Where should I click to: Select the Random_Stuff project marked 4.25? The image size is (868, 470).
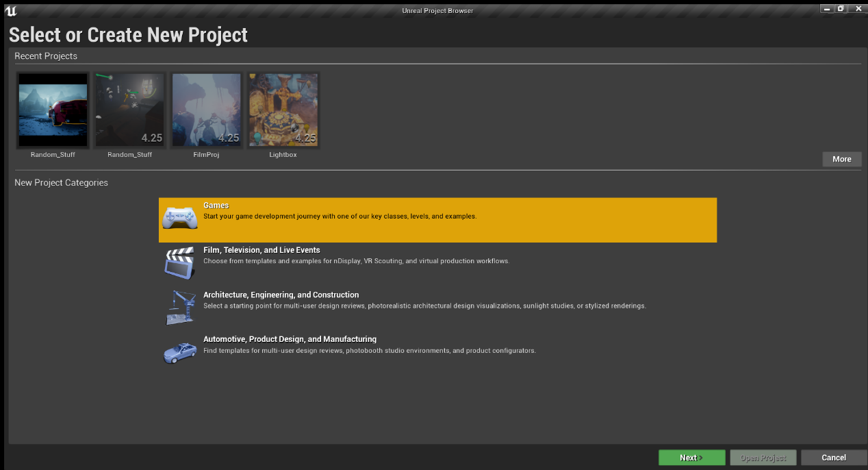coord(129,110)
